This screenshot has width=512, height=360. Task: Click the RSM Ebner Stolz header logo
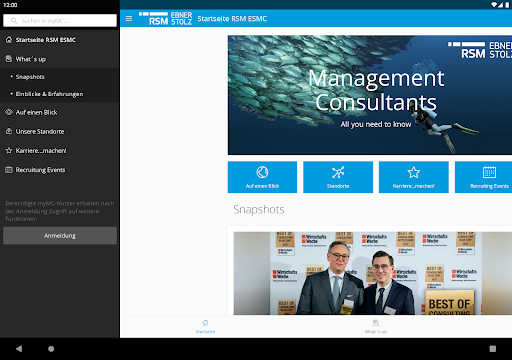(166, 19)
